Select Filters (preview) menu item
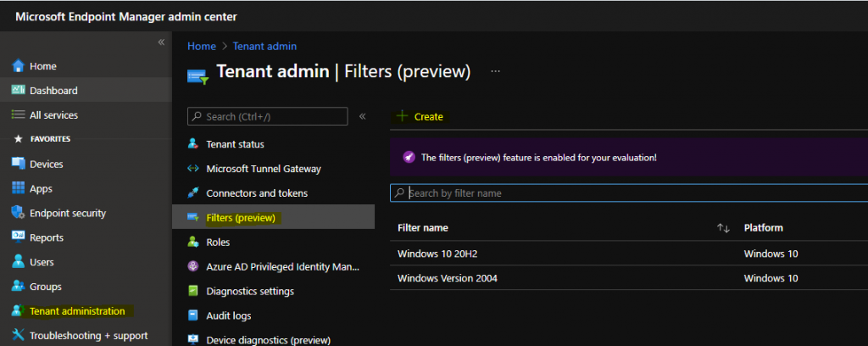Screen dimensions: 868x346 274,216
